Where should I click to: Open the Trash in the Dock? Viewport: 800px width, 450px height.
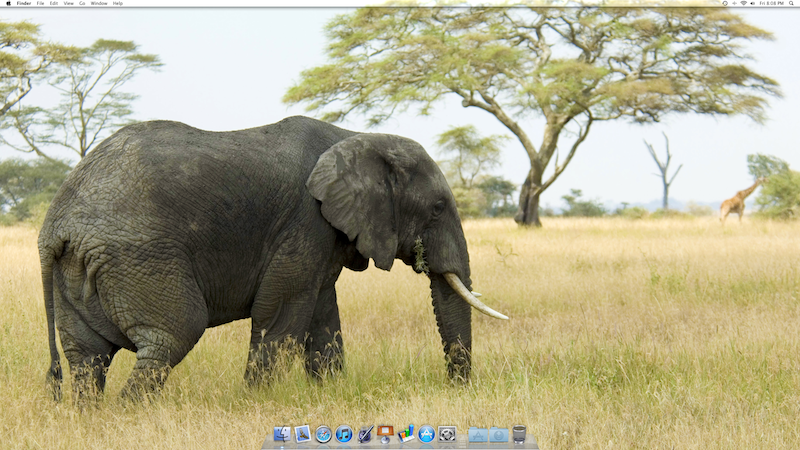(519, 434)
